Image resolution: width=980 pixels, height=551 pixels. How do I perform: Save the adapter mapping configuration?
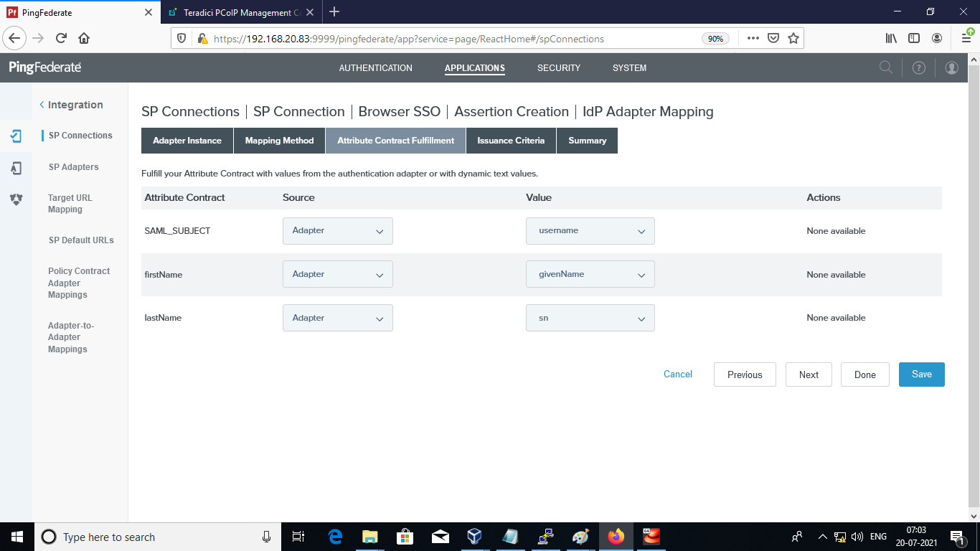tap(922, 375)
